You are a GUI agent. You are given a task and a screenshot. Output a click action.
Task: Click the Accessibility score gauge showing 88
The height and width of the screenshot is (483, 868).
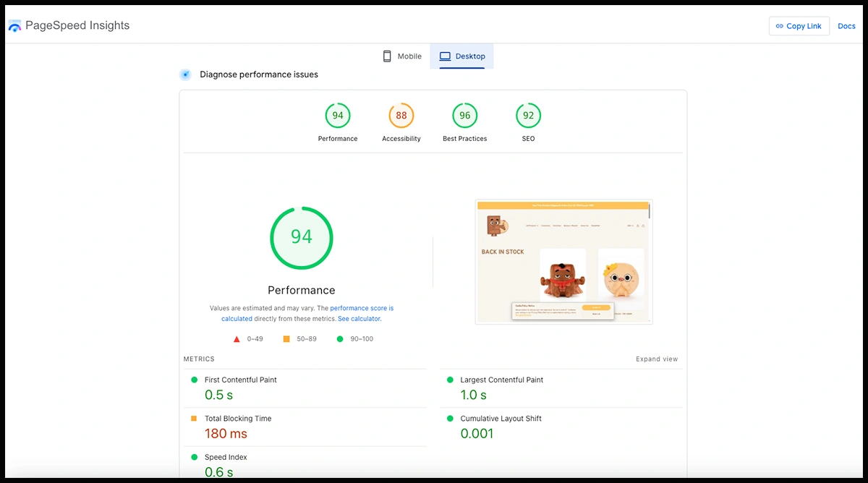(x=401, y=116)
